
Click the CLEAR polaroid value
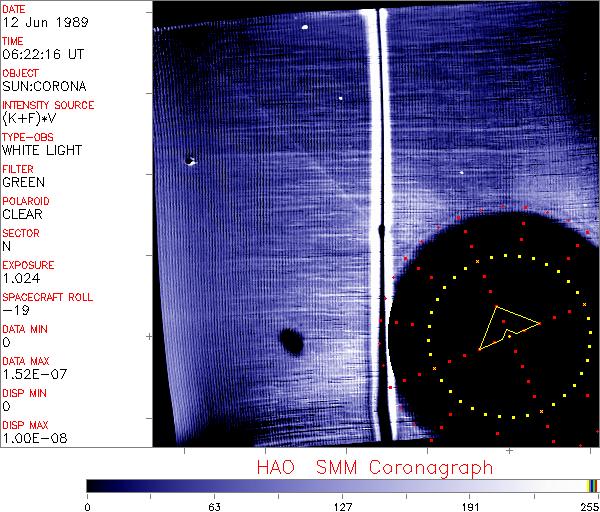click(x=22, y=214)
